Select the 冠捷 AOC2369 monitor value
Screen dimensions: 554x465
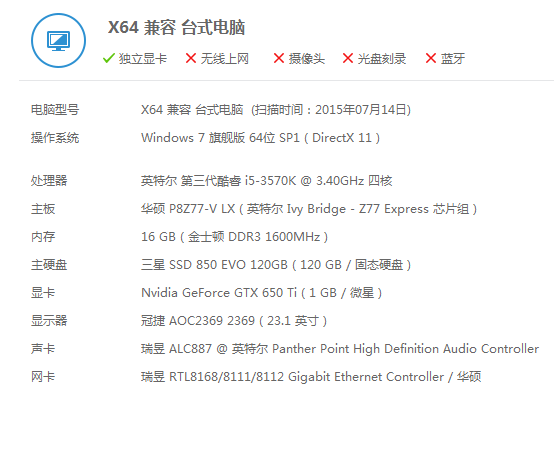coord(234,320)
